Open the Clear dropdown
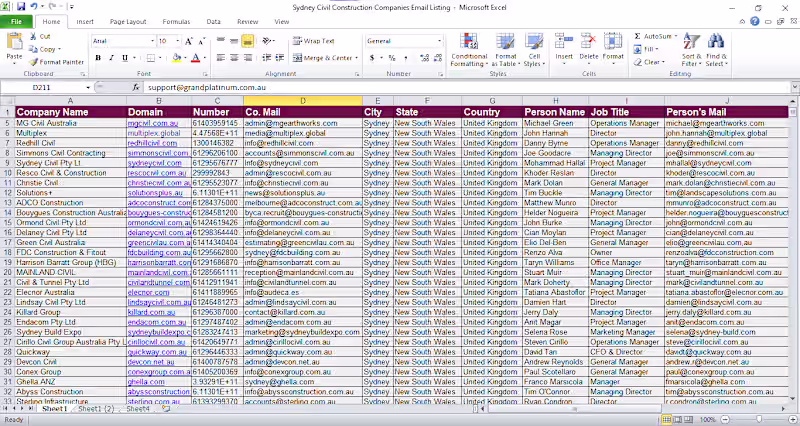The image size is (800, 426). 649,62
